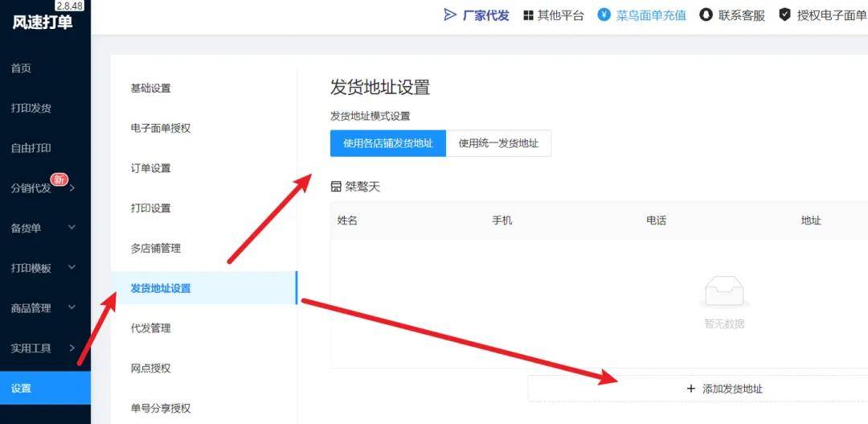Go to 打印发货 in sidebar
The image size is (868, 424).
click(x=31, y=108)
